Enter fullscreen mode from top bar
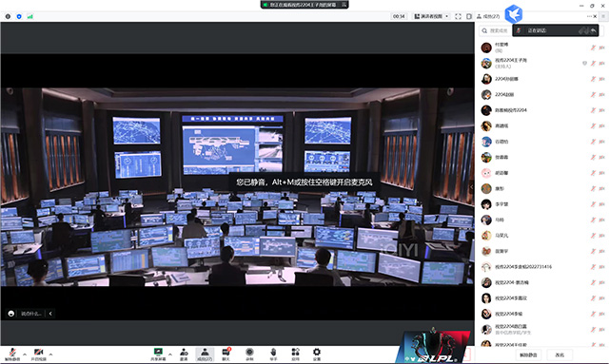 click(x=459, y=16)
